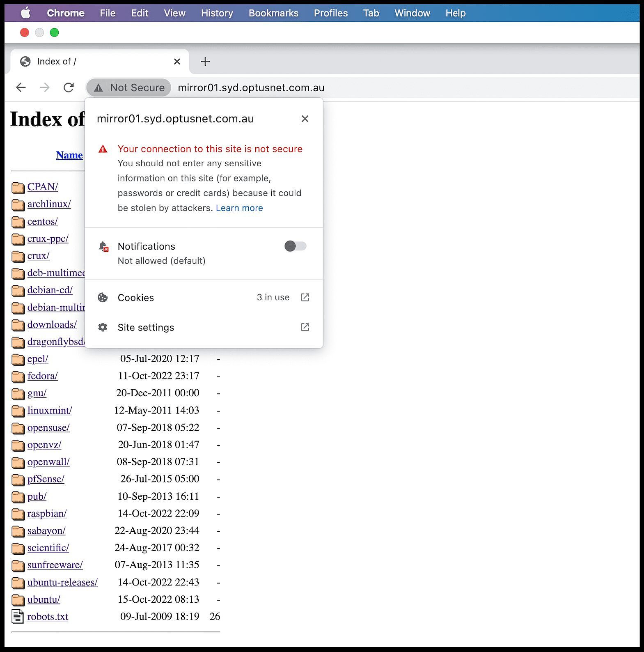Sort listing by Name column
The width and height of the screenshot is (644, 652).
pyautogui.click(x=69, y=155)
